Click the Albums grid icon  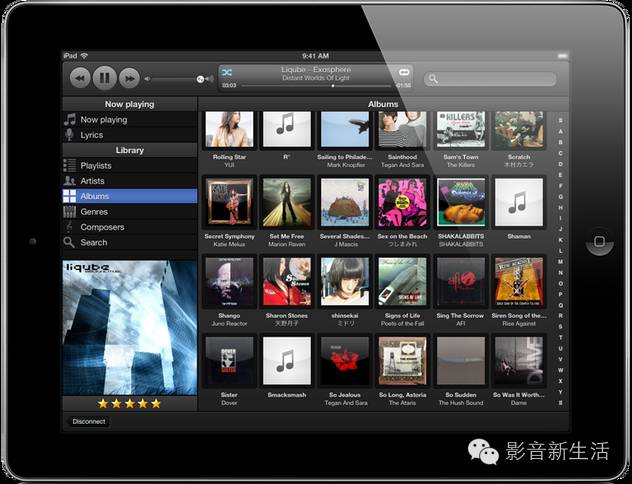click(x=69, y=196)
